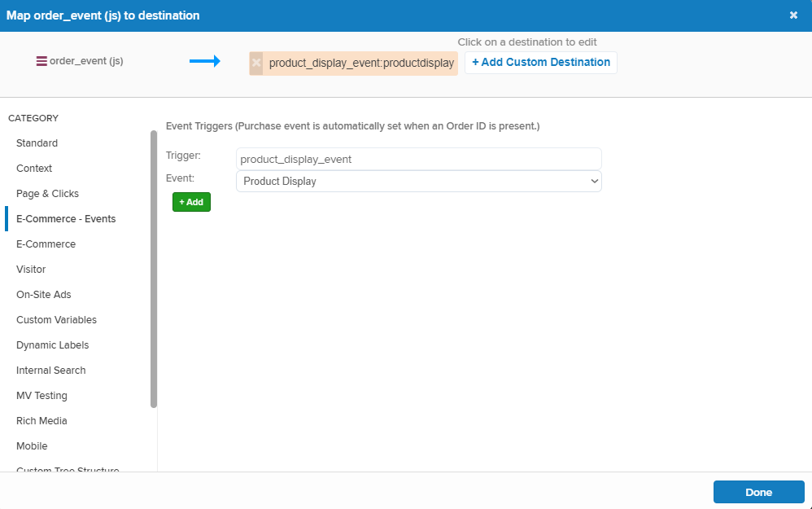Open the Event dropdown showing Product Display
The width and height of the screenshot is (812, 509).
pyautogui.click(x=418, y=181)
